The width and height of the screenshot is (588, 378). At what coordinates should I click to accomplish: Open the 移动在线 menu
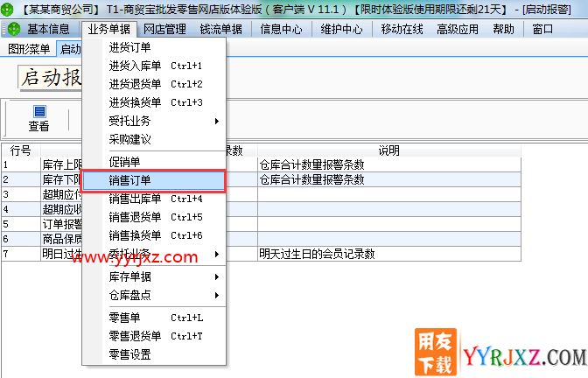pos(402,29)
